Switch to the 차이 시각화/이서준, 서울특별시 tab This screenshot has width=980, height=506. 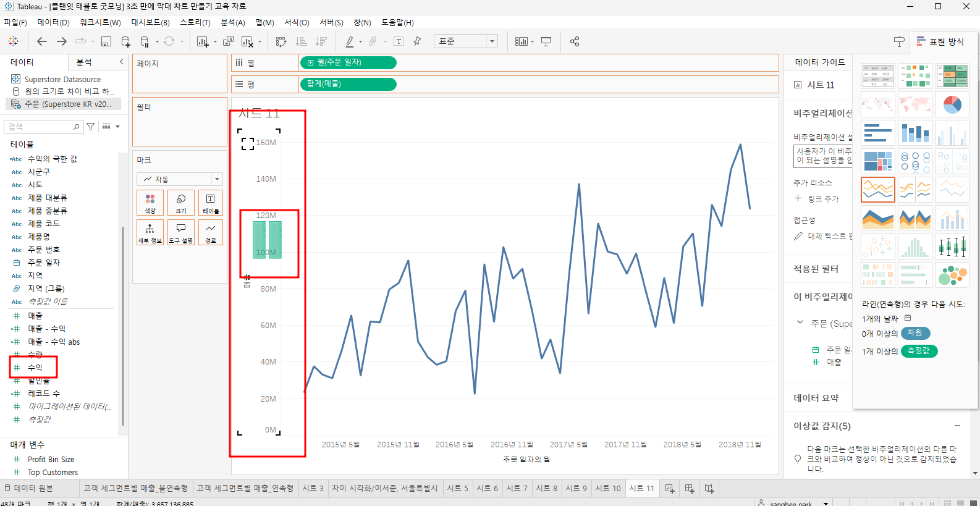[x=385, y=488]
